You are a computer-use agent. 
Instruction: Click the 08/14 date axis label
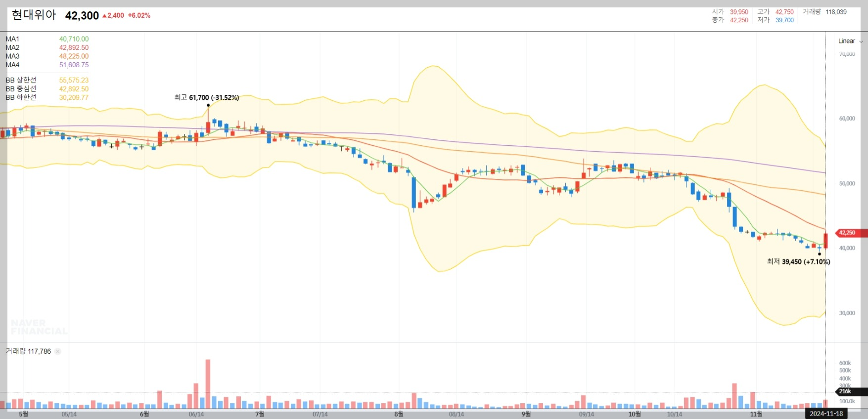457,414
